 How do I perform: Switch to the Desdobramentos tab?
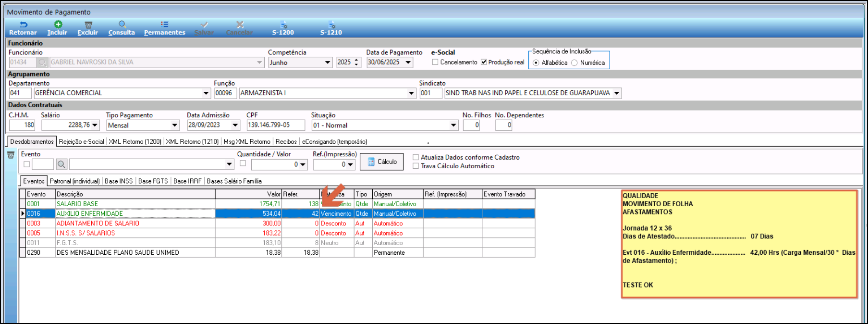tap(32, 142)
